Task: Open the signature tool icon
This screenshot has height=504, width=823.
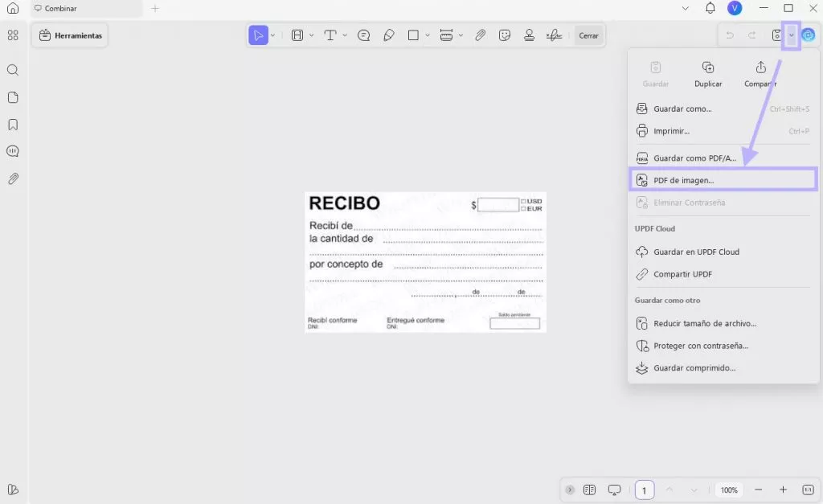Action: click(555, 35)
